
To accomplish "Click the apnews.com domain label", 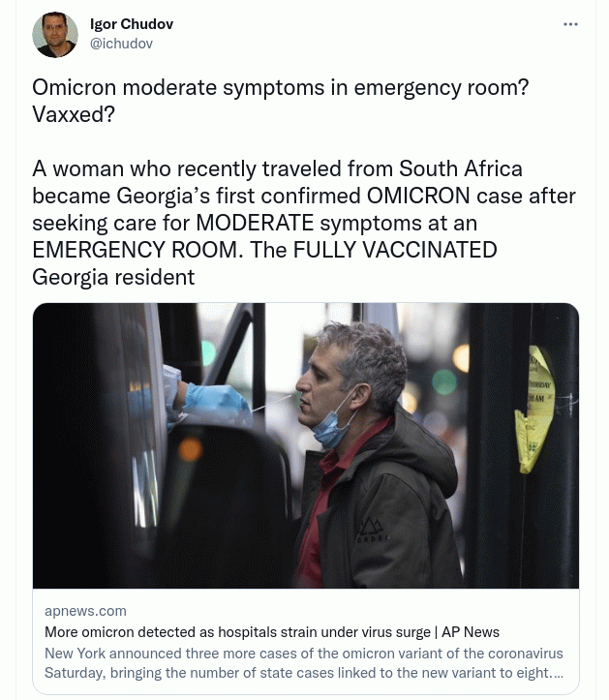I will pyautogui.click(x=85, y=611).
